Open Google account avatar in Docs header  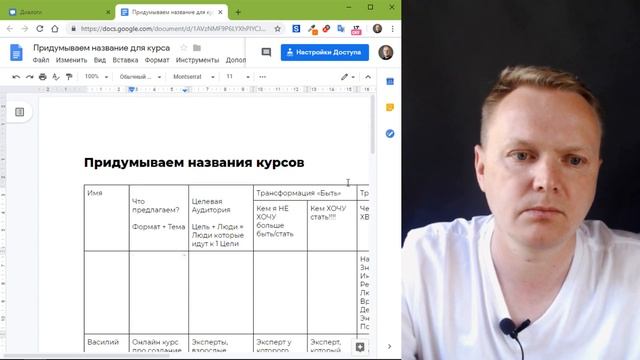[385, 52]
